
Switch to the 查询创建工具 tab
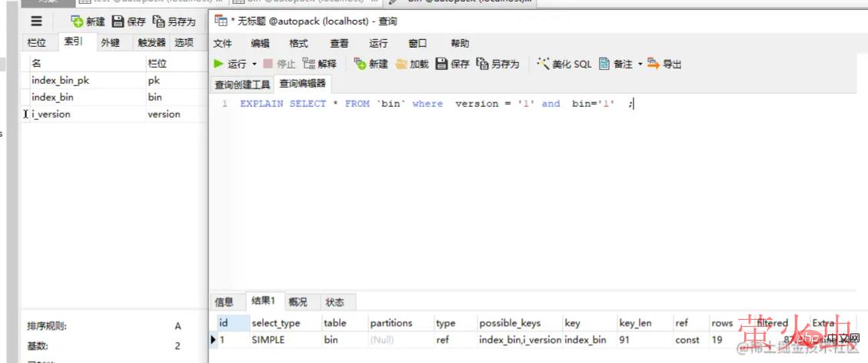click(x=242, y=85)
